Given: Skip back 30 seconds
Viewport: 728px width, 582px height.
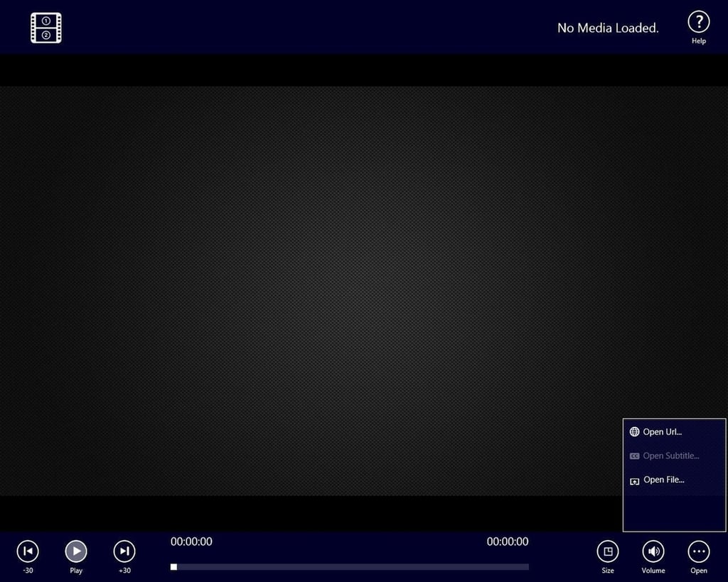Looking at the screenshot, I should [28, 551].
